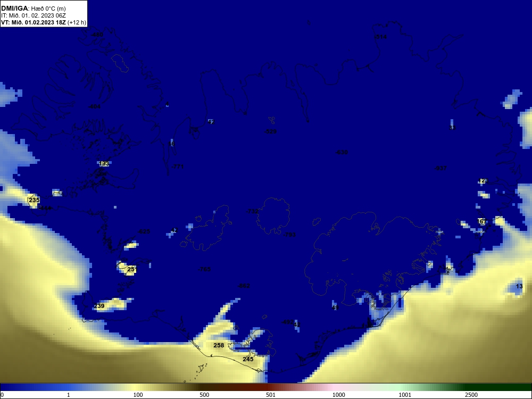Screen dimensions: 532x399
Task: Click the -444 map value
Action: click(x=45, y=208)
